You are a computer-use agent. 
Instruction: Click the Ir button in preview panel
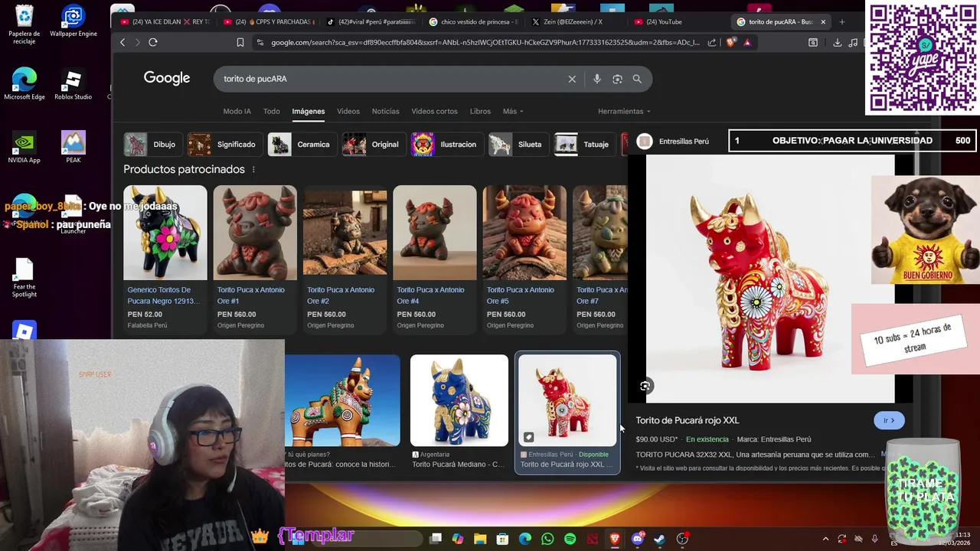click(889, 420)
